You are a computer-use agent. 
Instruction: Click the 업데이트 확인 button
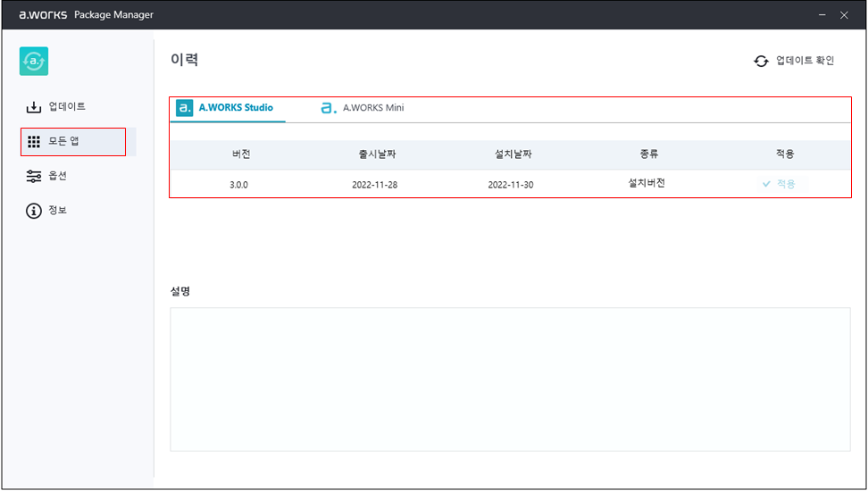coord(795,61)
